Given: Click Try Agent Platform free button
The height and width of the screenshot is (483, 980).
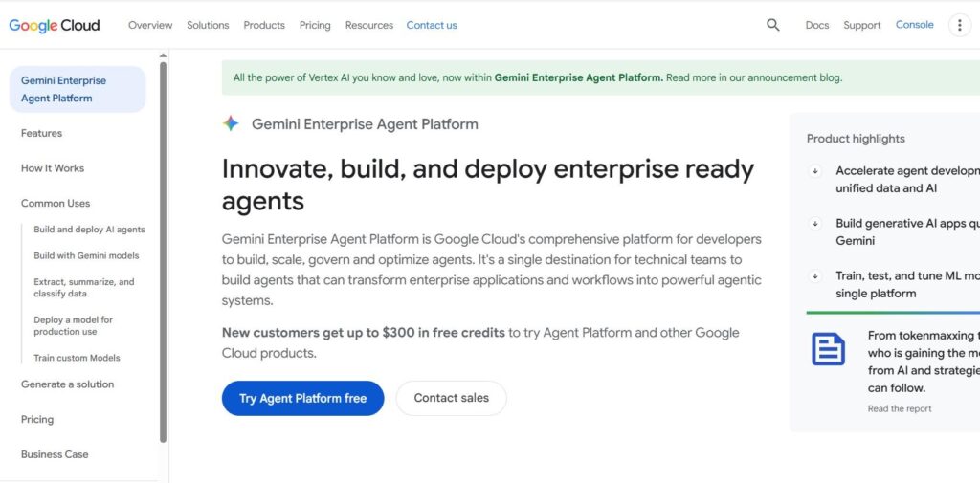Looking at the screenshot, I should [x=303, y=398].
